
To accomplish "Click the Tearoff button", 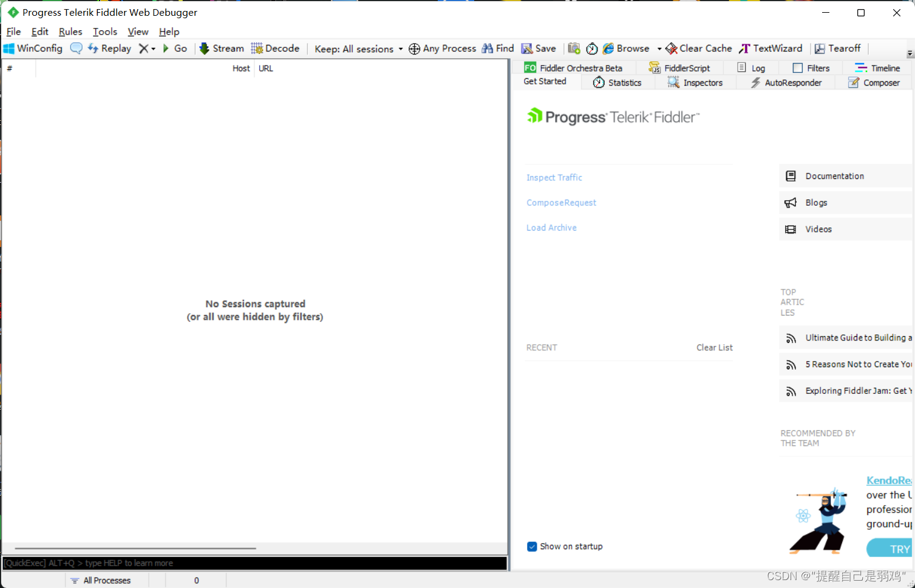I will point(837,49).
